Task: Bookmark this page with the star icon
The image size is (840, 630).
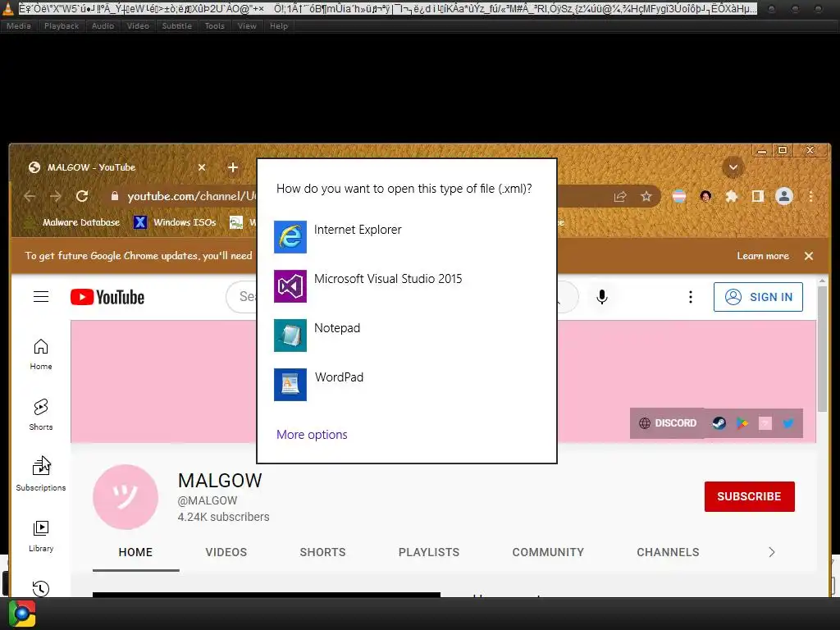Action: point(646,196)
